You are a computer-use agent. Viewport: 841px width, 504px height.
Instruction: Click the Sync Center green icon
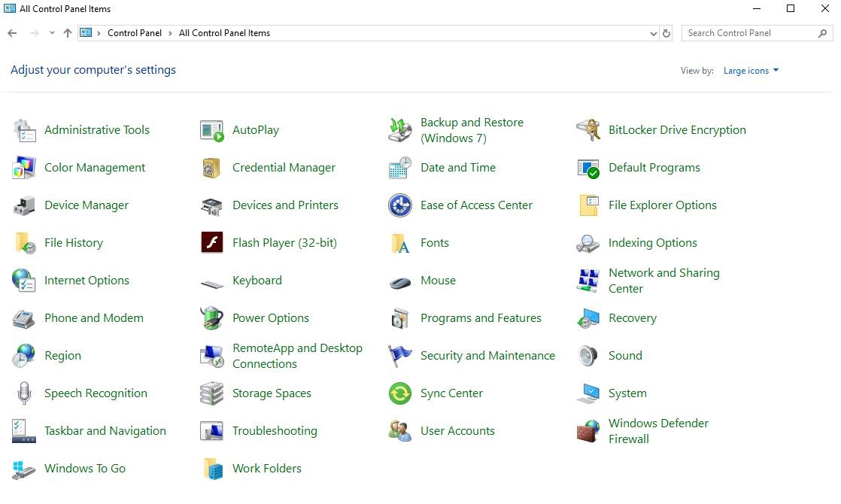[x=400, y=393]
